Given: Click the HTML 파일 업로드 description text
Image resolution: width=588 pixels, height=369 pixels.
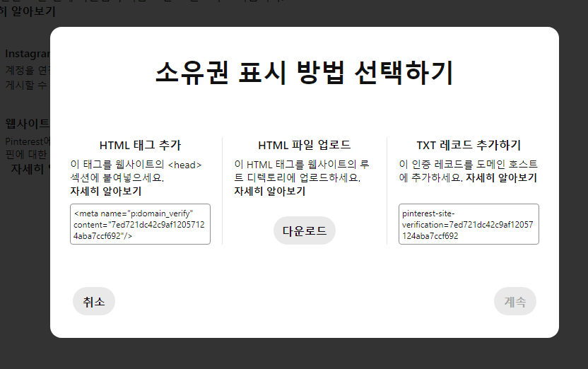Looking at the screenshot, I should click(302, 171).
